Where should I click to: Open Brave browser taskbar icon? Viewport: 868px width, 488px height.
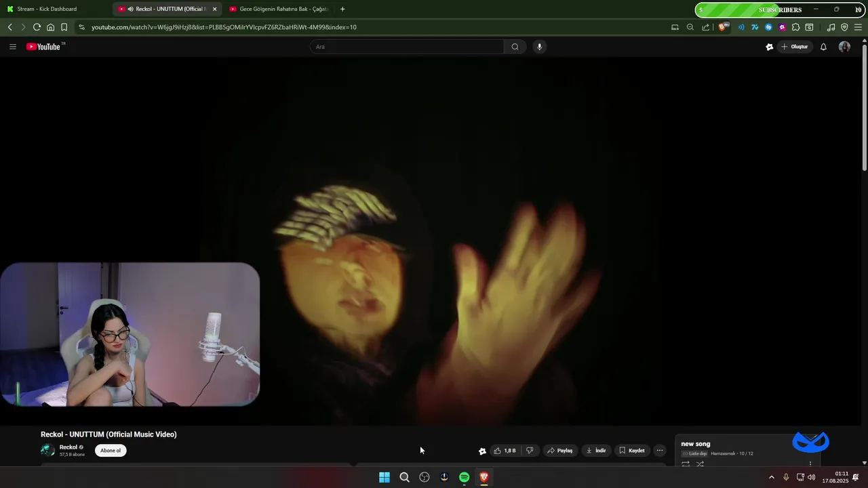pyautogui.click(x=484, y=477)
